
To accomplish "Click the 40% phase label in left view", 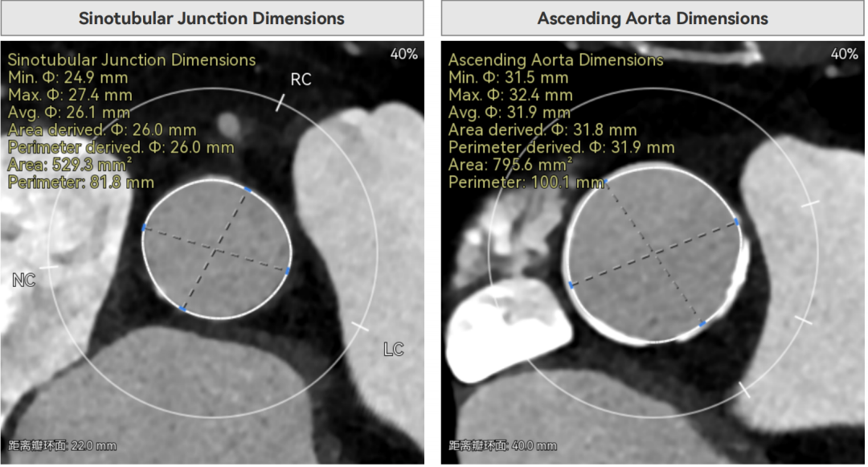I will [x=404, y=54].
